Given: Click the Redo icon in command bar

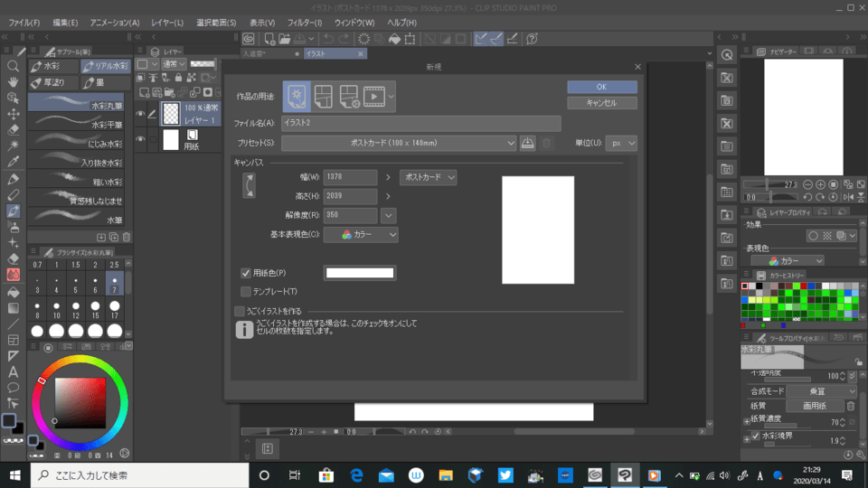Looking at the screenshot, I should [x=344, y=39].
